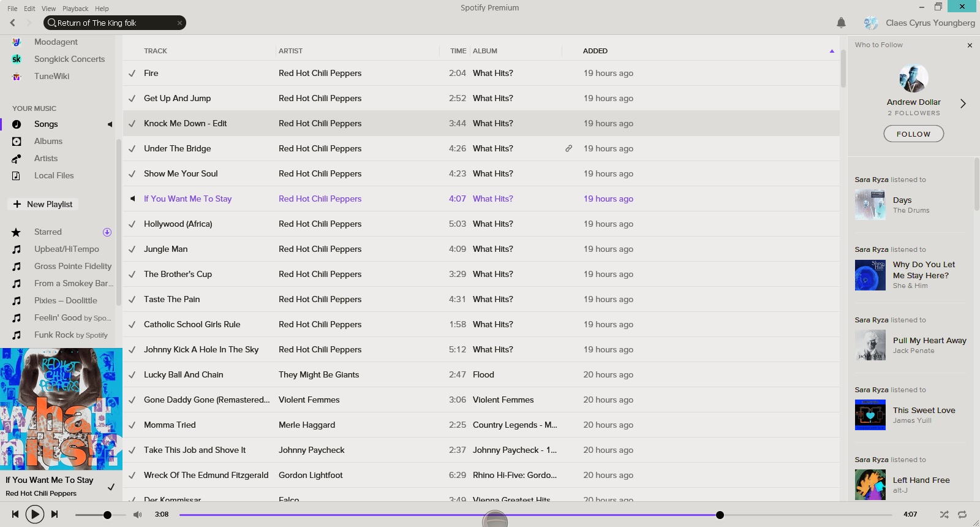The width and height of the screenshot is (980, 527).
Task: Open Artists in Your Music
Action: pos(46,158)
